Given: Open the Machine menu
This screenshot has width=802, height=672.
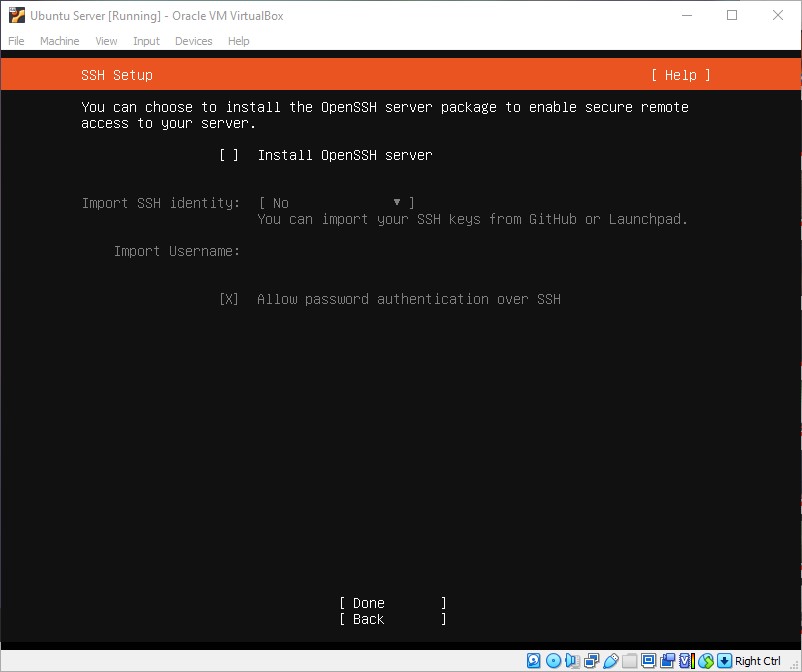Looking at the screenshot, I should pos(59,41).
